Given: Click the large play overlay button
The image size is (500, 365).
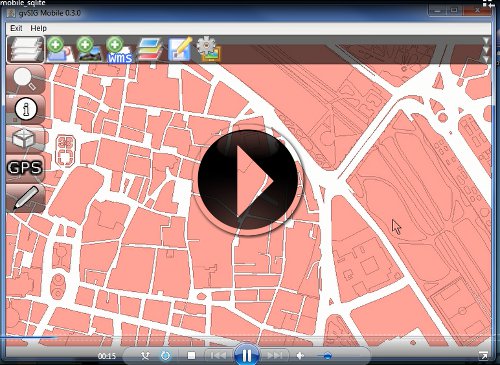Looking at the screenshot, I should pyautogui.click(x=248, y=180).
